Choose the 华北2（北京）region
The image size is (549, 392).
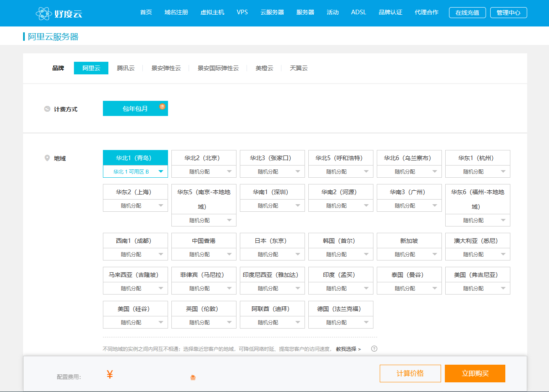point(204,158)
